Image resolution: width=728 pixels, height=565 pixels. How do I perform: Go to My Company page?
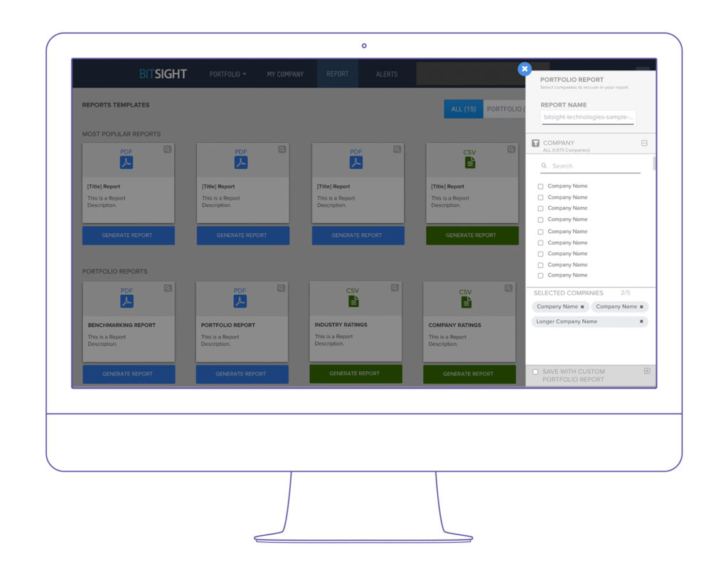285,75
